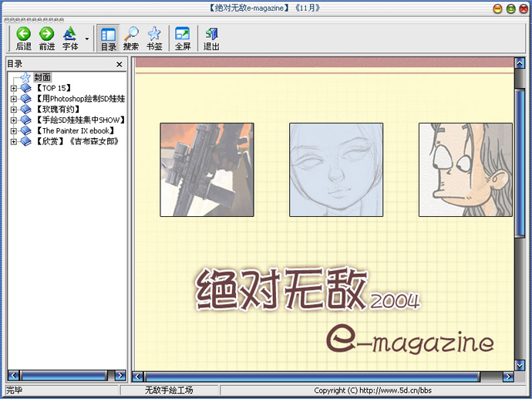The image size is (532, 399).
Task: Expand The Painter IX ebook node
Action: pos(13,130)
